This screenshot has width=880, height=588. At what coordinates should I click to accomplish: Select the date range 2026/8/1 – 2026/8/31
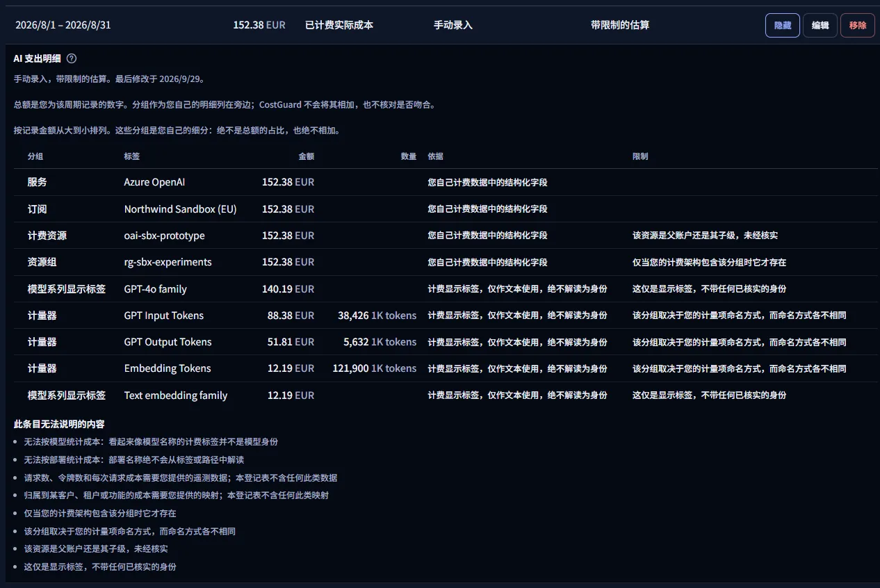coord(63,25)
